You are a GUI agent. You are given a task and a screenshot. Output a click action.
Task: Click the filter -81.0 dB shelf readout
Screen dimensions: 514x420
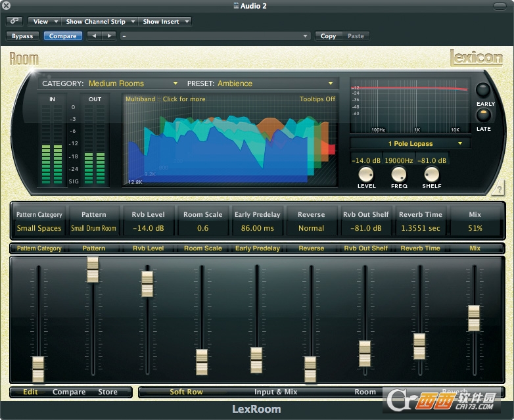click(x=432, y=160)
